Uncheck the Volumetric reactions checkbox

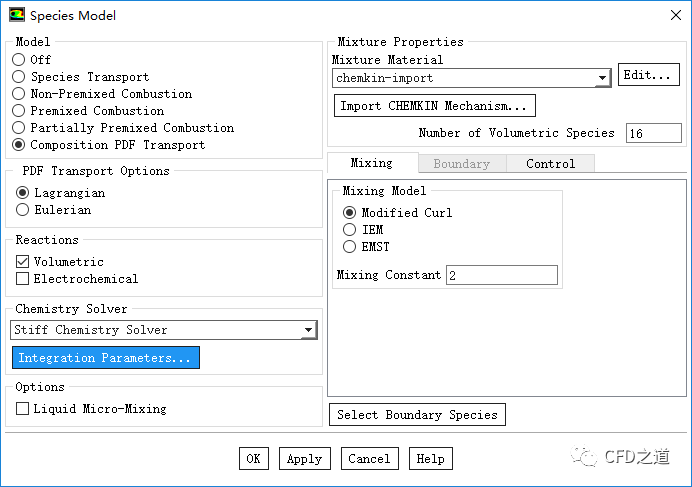point(23,262)
